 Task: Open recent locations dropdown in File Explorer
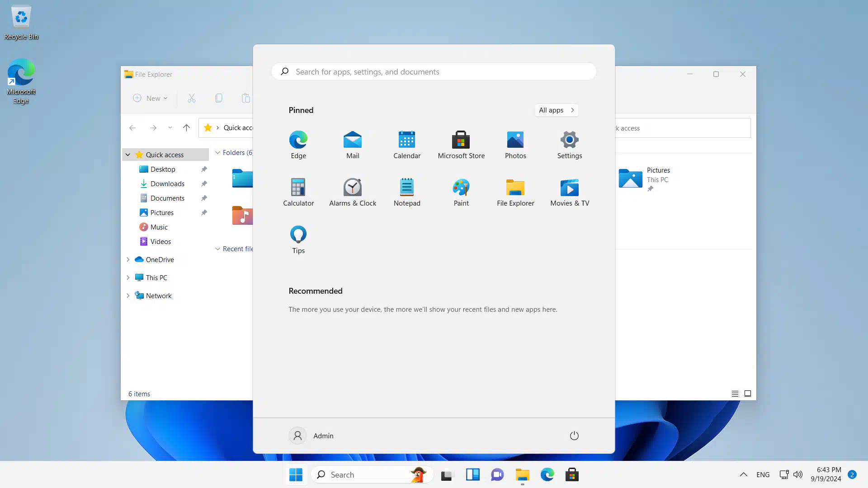[x=170, y=128]
